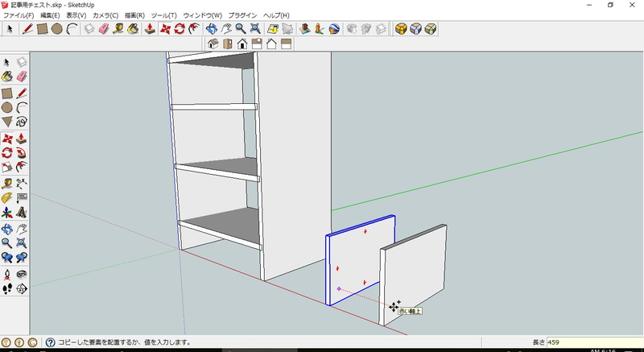
Task: Activate the Protractor tool
Action: point(7,197)
